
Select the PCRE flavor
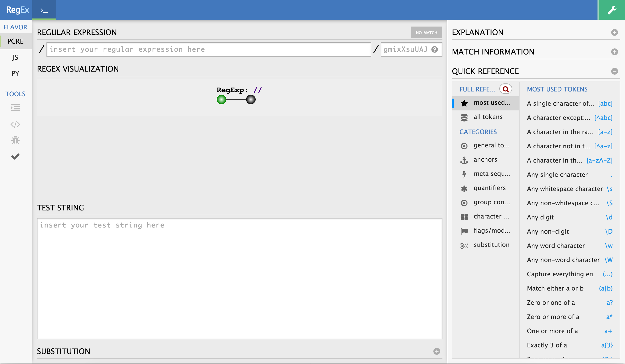pos(15,41)
